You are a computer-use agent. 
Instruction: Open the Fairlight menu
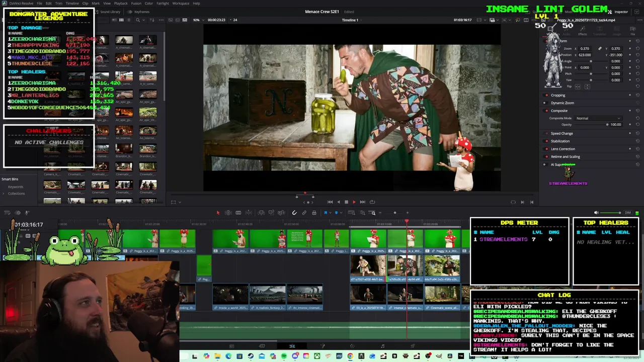163,4
